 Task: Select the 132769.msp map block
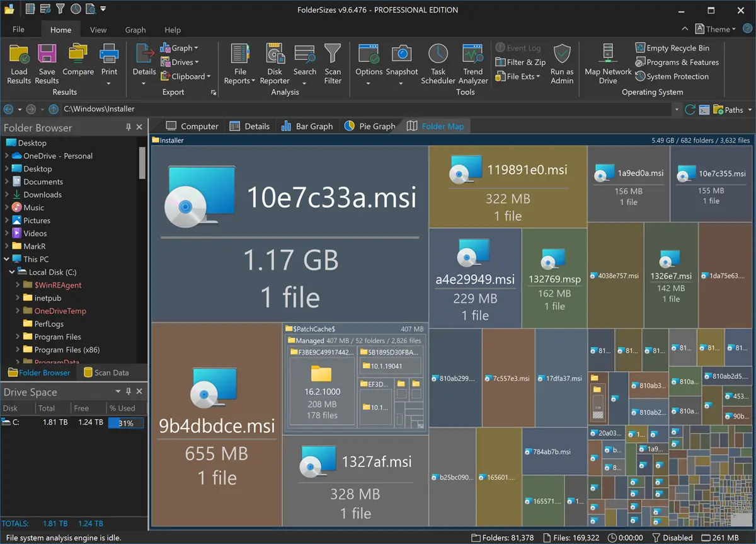pyautogui.click(x=554, y=278)
